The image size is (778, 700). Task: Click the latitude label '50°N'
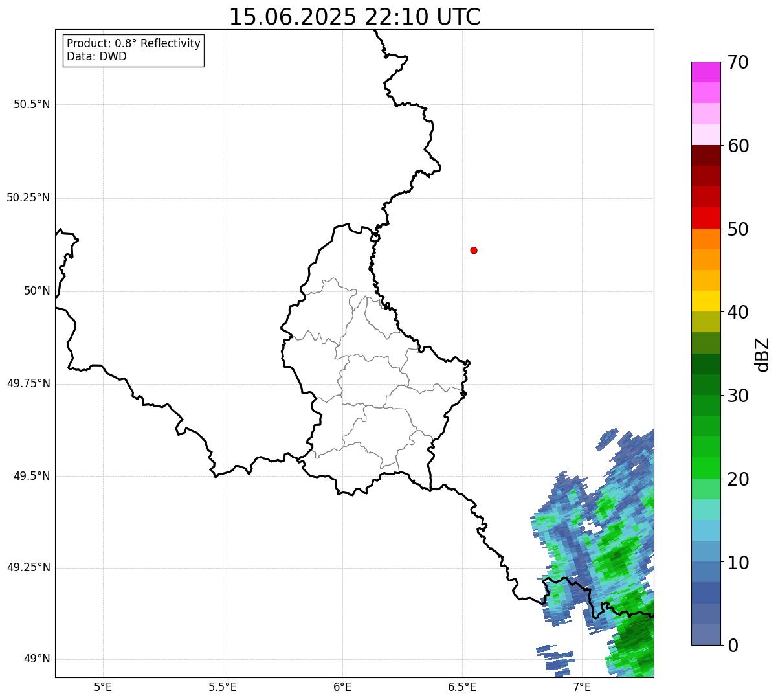[37, 291]
